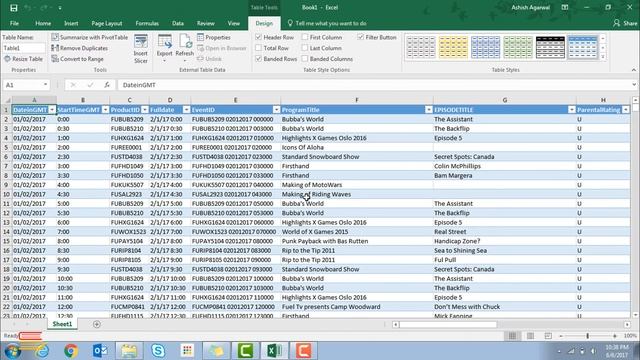Open Google Chrome from taskbar
The image size is (640, 360).
[71, 351]
